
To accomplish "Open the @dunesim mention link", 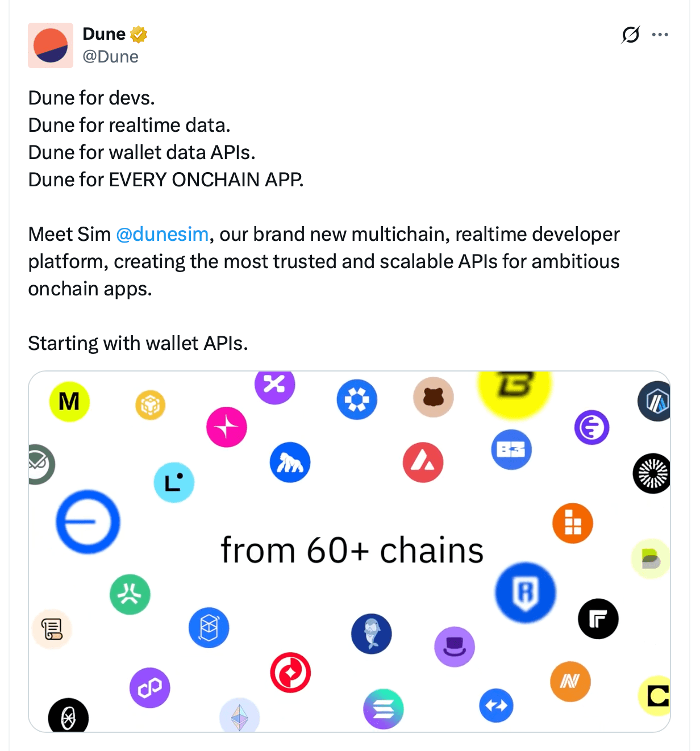I will click(x=163, y=234).
